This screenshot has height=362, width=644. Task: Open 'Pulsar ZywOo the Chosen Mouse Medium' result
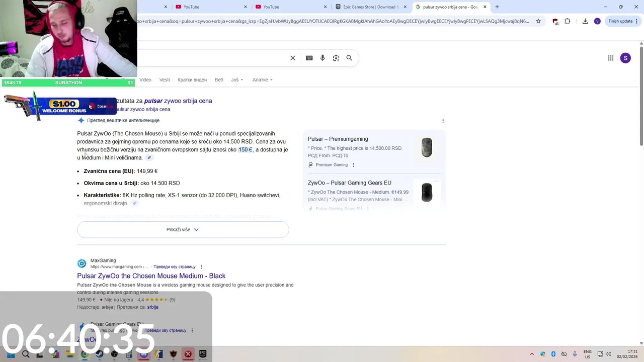[151, 276]
